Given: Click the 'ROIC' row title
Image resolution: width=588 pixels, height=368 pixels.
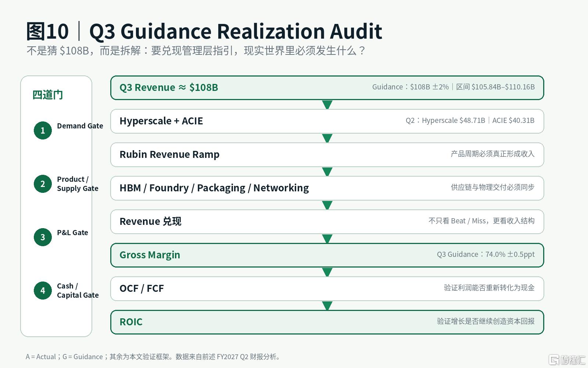Looking at the screenshot, I should click(131, 322).
